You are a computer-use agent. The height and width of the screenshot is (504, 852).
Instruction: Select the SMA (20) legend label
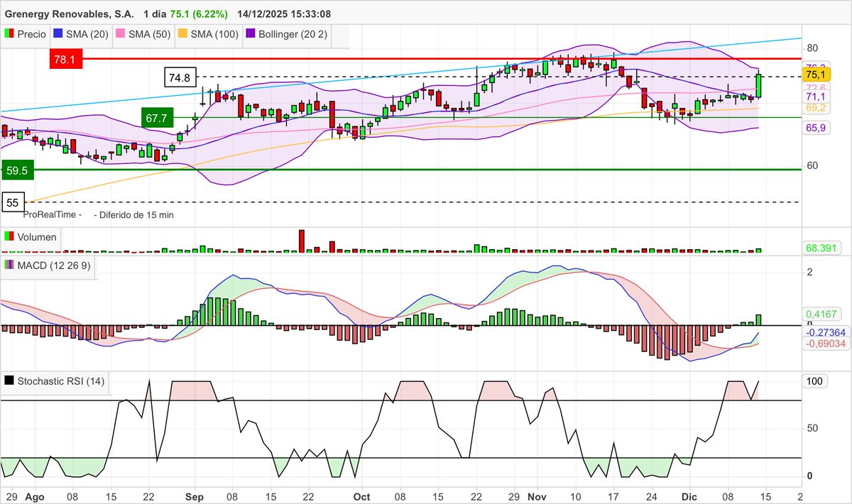(x=89, y=34)
